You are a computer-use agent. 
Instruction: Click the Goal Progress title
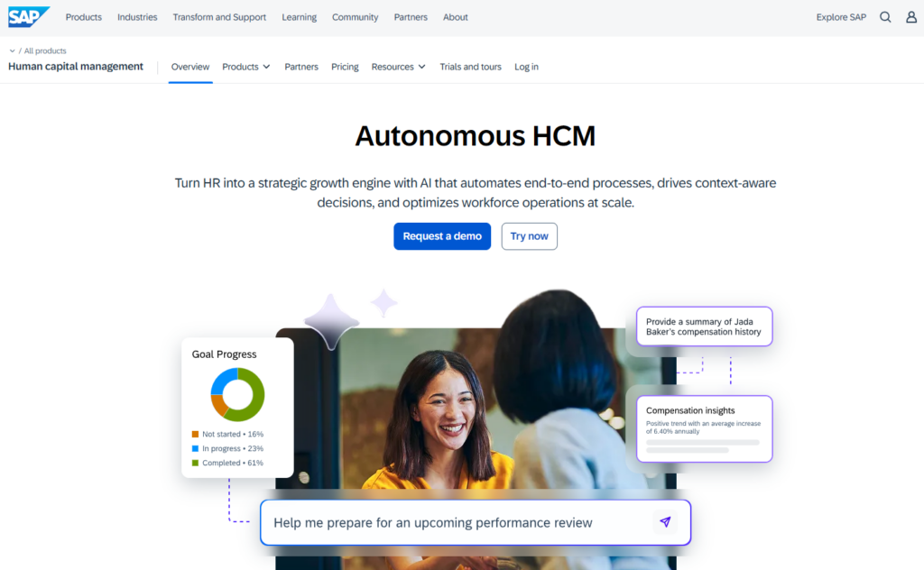pos(224,354)
